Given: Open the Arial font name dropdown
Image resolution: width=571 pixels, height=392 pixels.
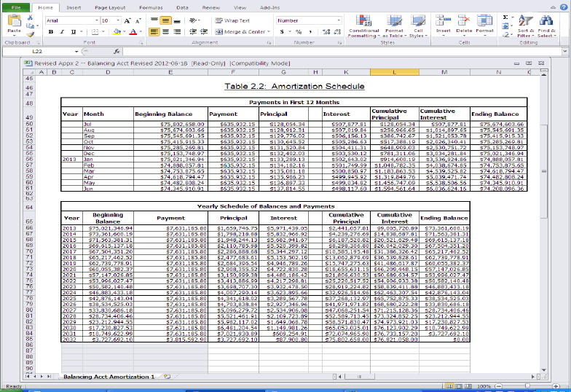Looking at the screenshot, I should tap(95, 20).
